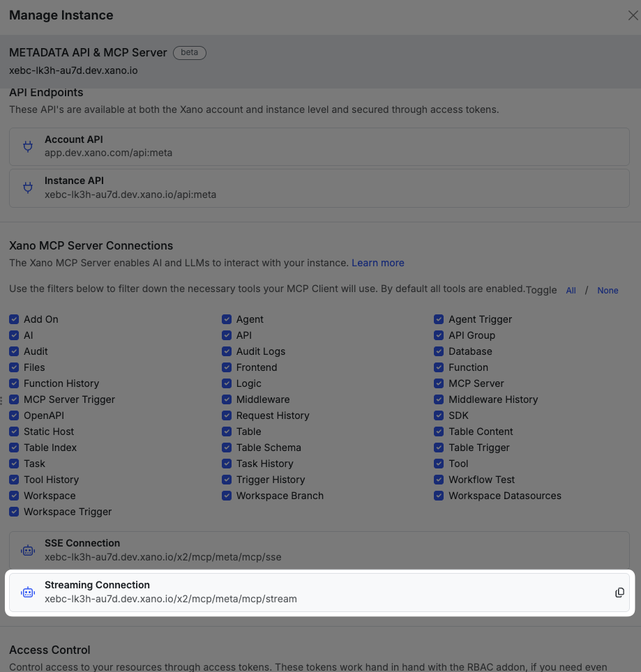Click the Access Control heading

[50, 650]
